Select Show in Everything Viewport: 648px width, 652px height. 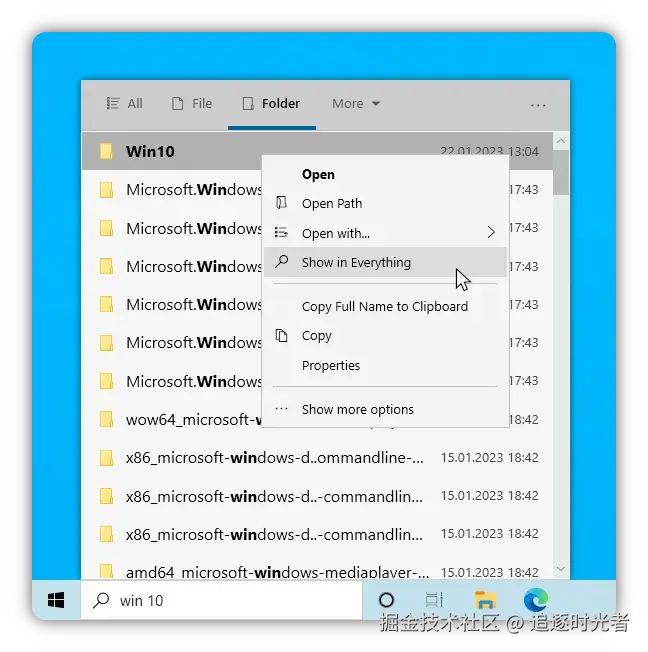click(385, 262)
